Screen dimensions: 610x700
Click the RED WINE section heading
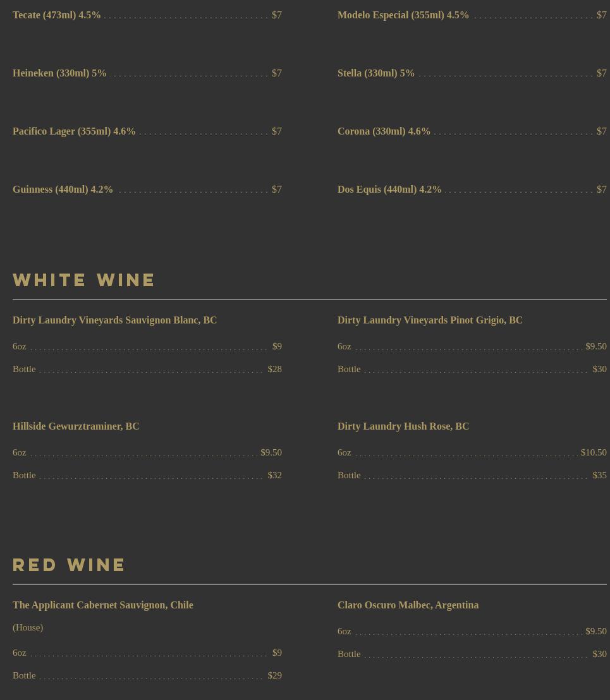[x=70, y=565]
